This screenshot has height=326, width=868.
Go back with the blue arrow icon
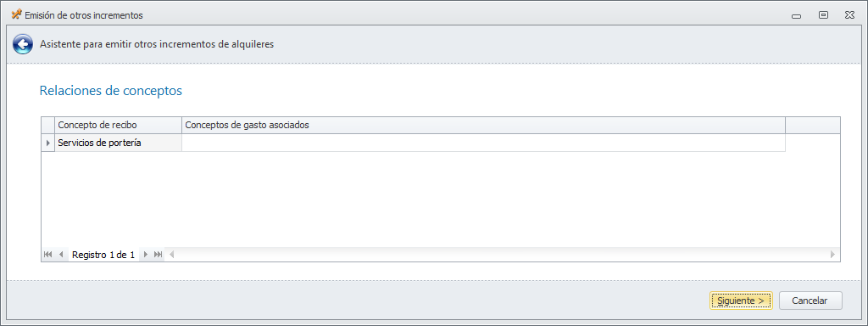pos(23,44)
